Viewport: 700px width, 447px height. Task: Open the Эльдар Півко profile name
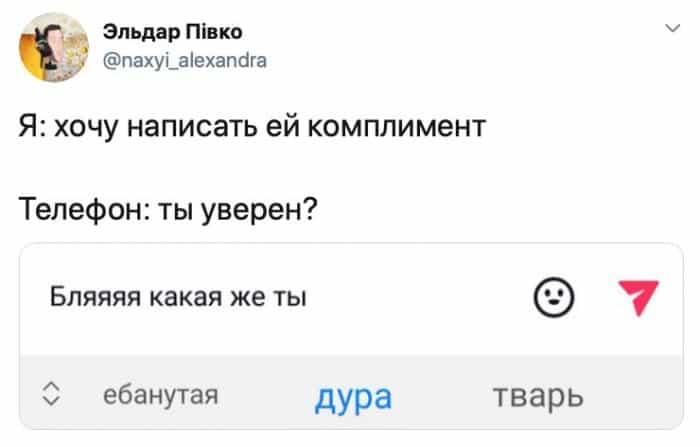click(x=172, y=32)
